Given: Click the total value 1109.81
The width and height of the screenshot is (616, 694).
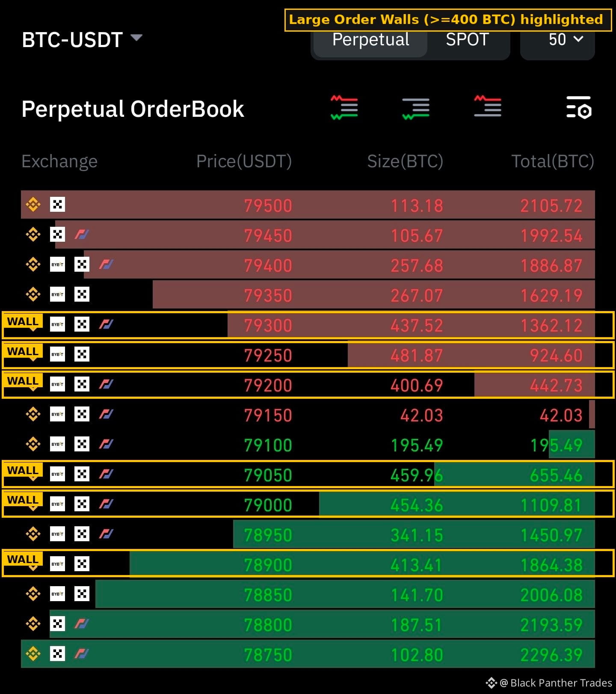Looking at the screenshot, I should pyautogui.click(x=551, y=505).
